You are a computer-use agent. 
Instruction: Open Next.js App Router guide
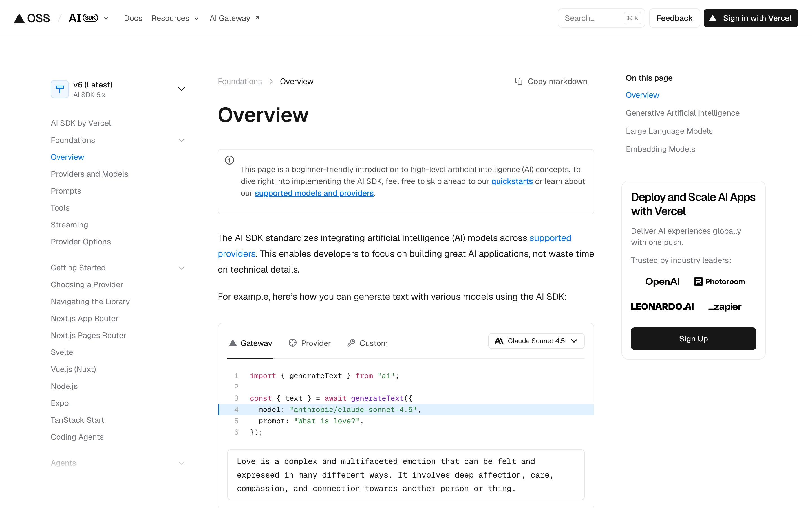(85, 319)
